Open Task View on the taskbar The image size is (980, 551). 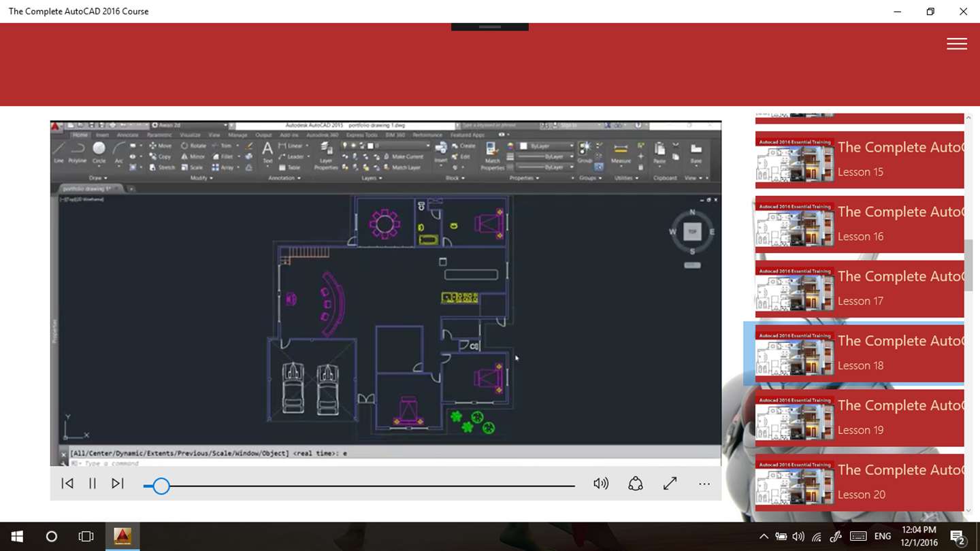coord(86,537)
